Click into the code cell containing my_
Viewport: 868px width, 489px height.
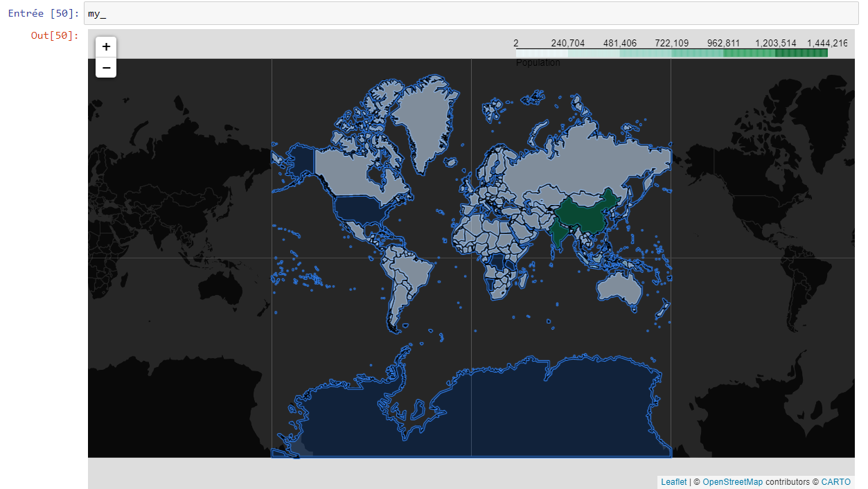pyautogui.click(x=471, y=13)
